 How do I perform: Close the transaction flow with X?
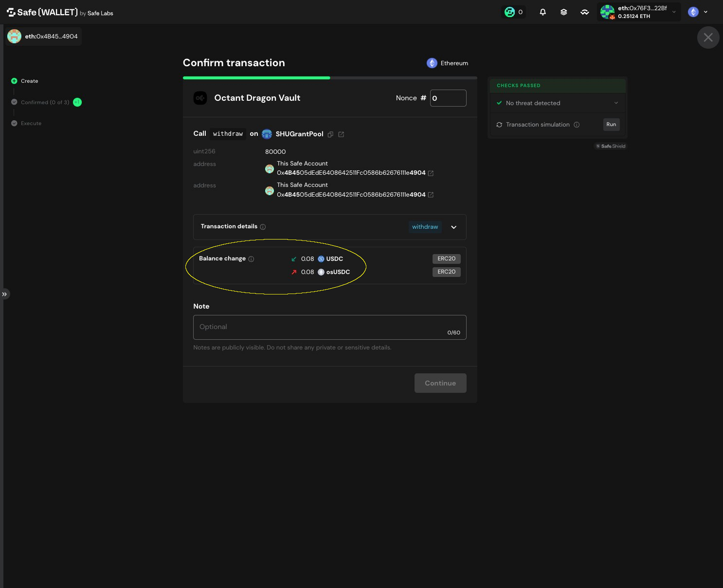tap(708, 37)
